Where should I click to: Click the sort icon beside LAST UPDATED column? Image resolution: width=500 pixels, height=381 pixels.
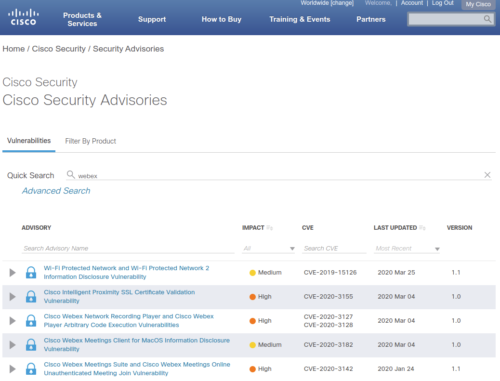coord(422,228)
